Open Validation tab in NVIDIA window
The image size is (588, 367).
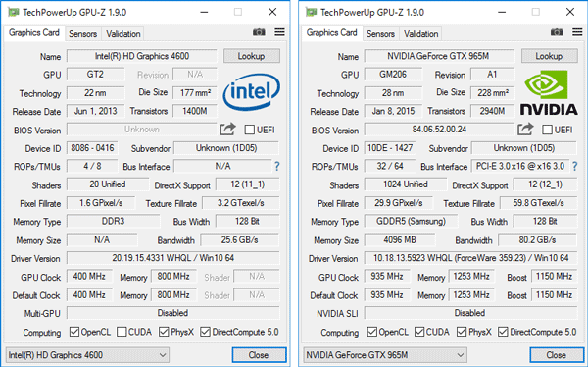click(x=420, y=34)
